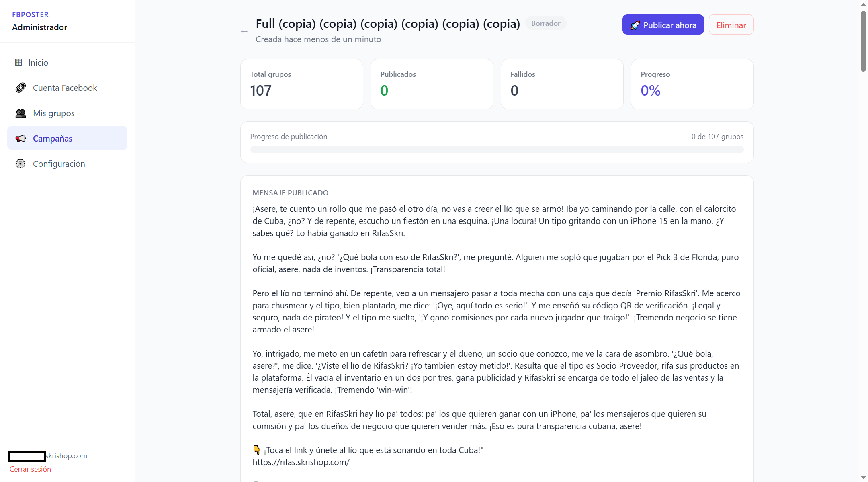Click the pointing hand emoji in message
868x482 pixels.
click(x=257, y=450)
